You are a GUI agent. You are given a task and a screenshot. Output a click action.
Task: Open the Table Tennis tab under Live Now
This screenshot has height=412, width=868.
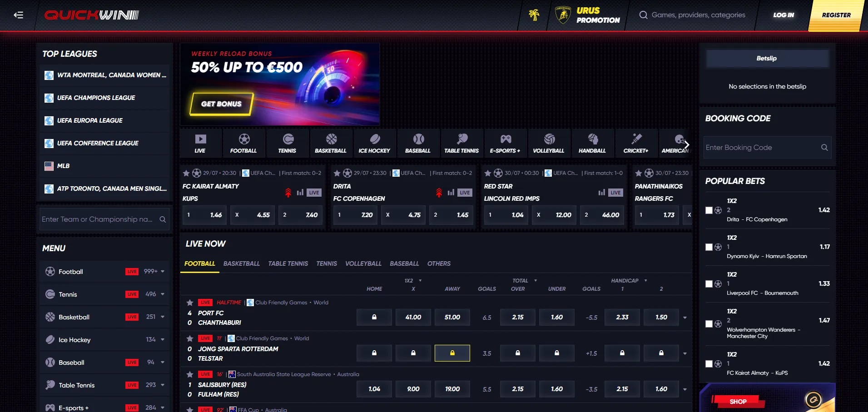288,263
